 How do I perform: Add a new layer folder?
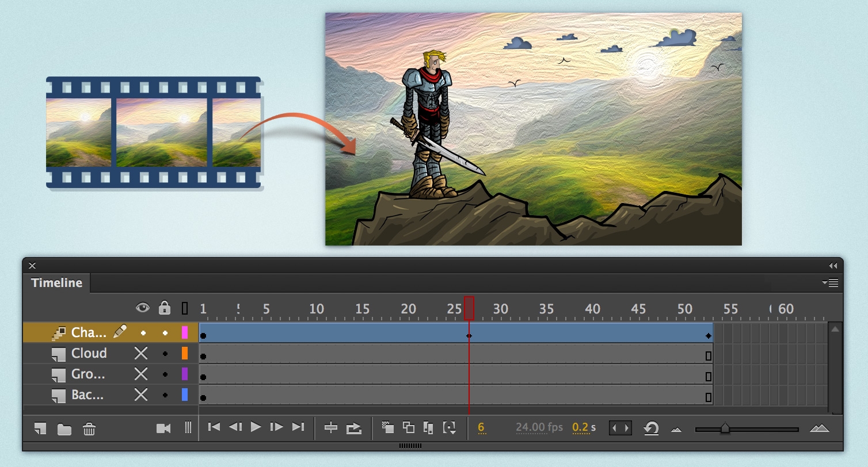coord(63,428)
